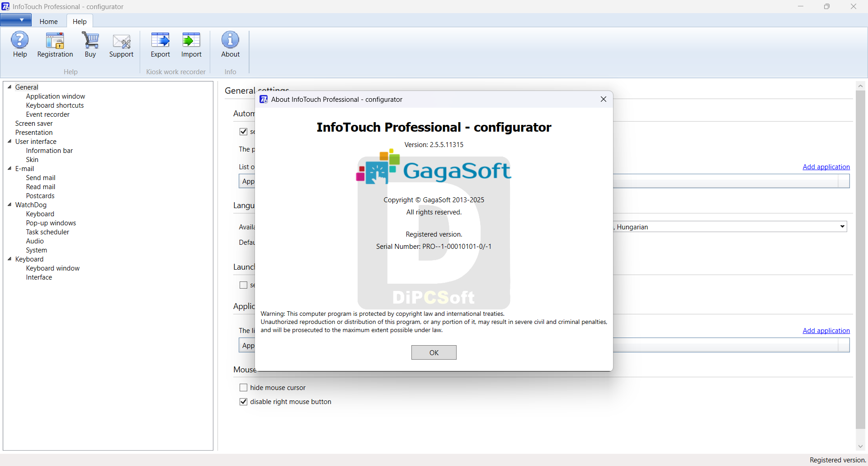Select WatchDog tree item label

(x=31, y=205)
